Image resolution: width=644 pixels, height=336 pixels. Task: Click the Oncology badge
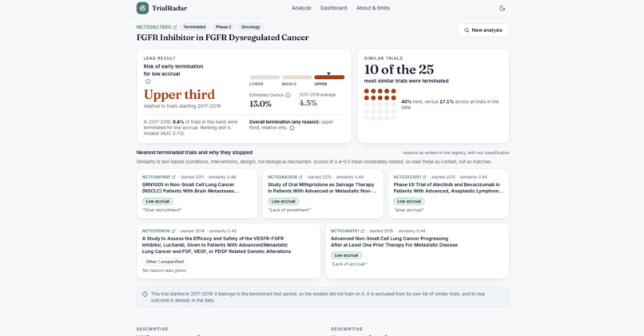point(251,27)
